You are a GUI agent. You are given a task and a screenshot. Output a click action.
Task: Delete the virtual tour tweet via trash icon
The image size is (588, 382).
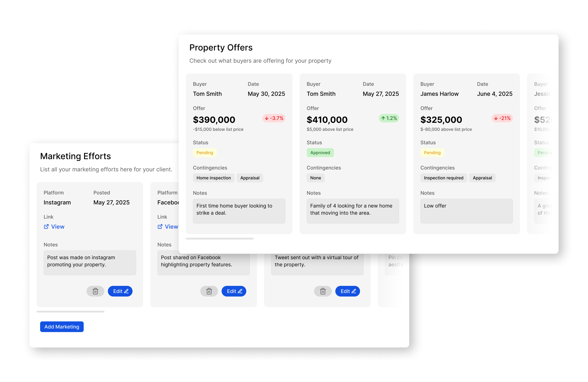(323, 291)
